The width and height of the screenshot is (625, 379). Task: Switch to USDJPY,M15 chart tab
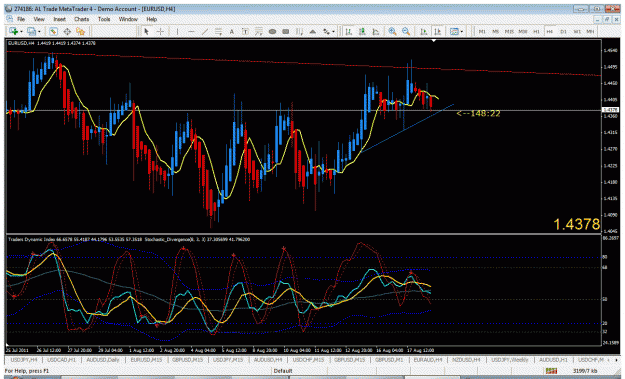pyautogui.click(x=228, y=360)
